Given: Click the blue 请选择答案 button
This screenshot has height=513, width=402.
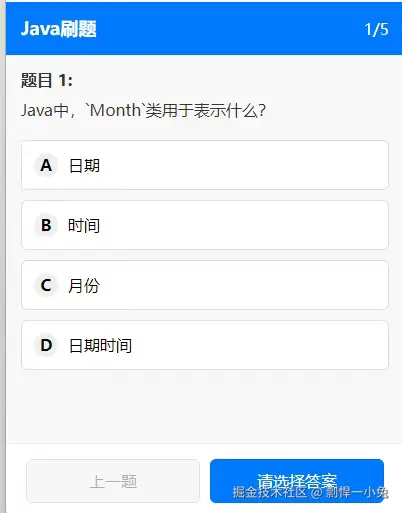Looking at the screenshot, I should pyautogui.click(x=297, y=481).
